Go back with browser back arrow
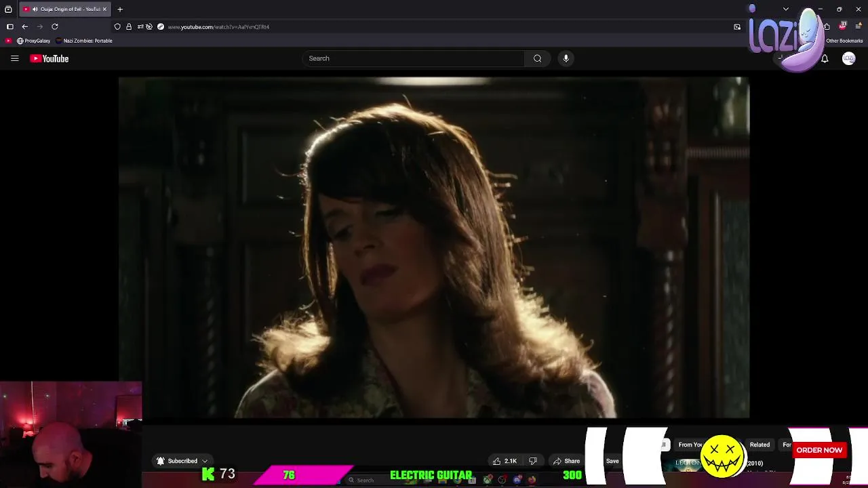The width and height of the screenshot is (868, 488). [25, 26]
